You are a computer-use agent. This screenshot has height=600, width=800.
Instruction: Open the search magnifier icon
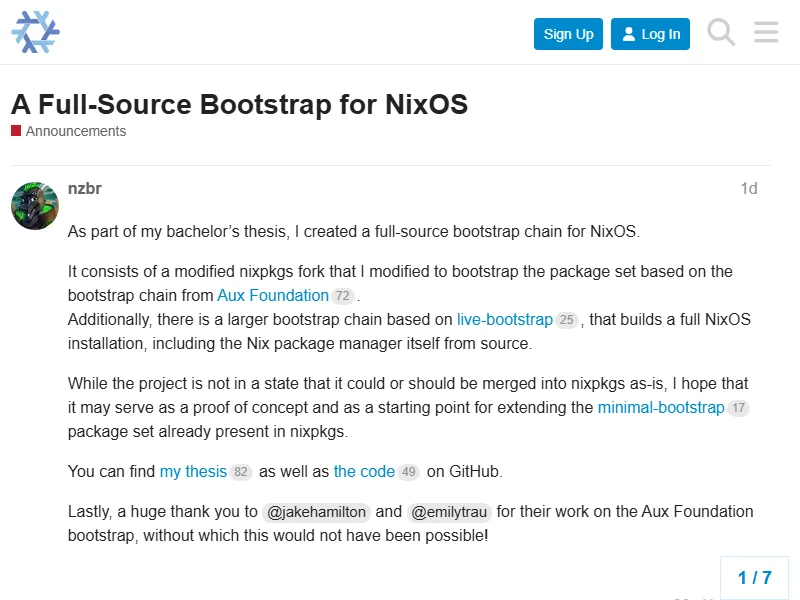coord(721,33)
